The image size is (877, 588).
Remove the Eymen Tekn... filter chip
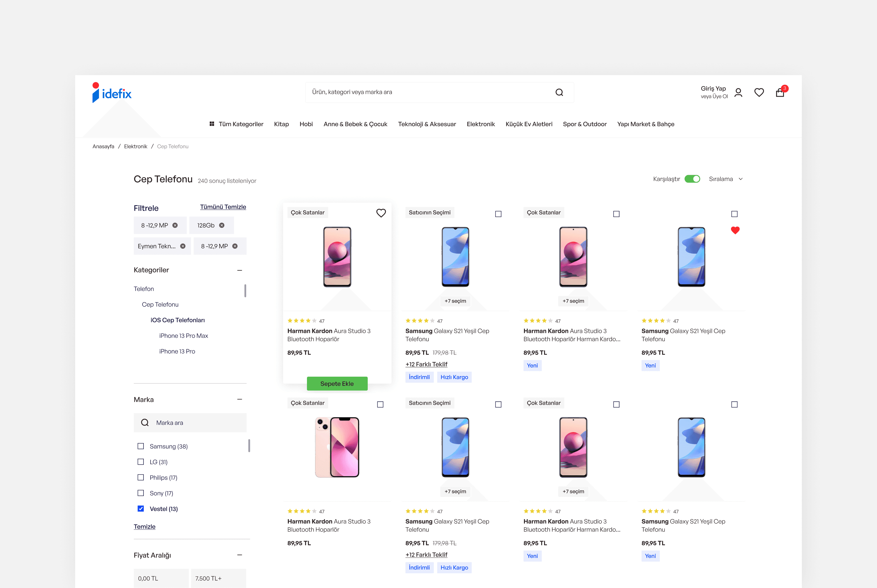(183, 246)
